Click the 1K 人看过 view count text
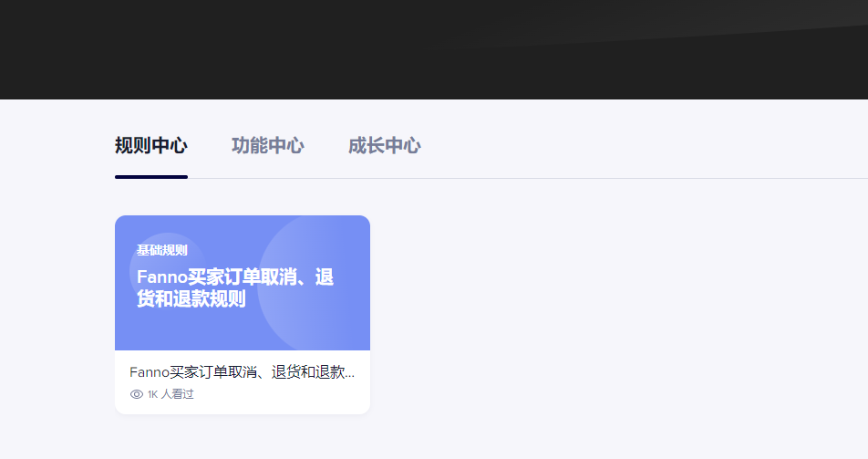 pos(170,394)
